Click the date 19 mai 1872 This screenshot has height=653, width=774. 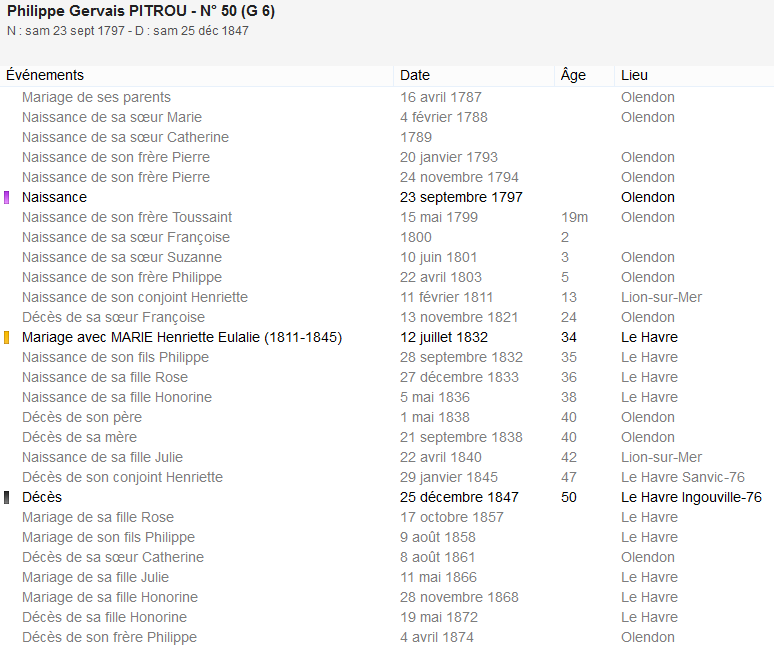[x=439, y=617]
